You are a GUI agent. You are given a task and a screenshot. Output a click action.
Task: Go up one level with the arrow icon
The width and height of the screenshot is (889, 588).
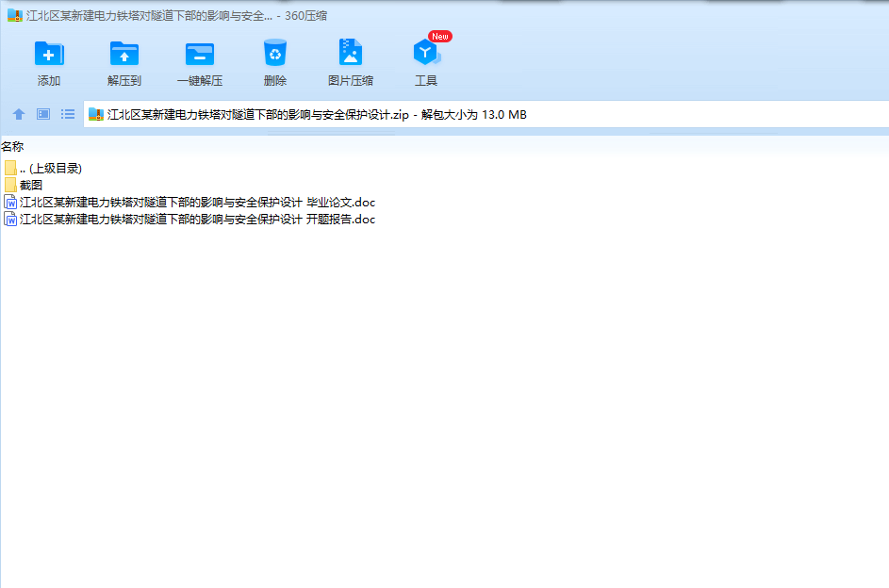19,114
